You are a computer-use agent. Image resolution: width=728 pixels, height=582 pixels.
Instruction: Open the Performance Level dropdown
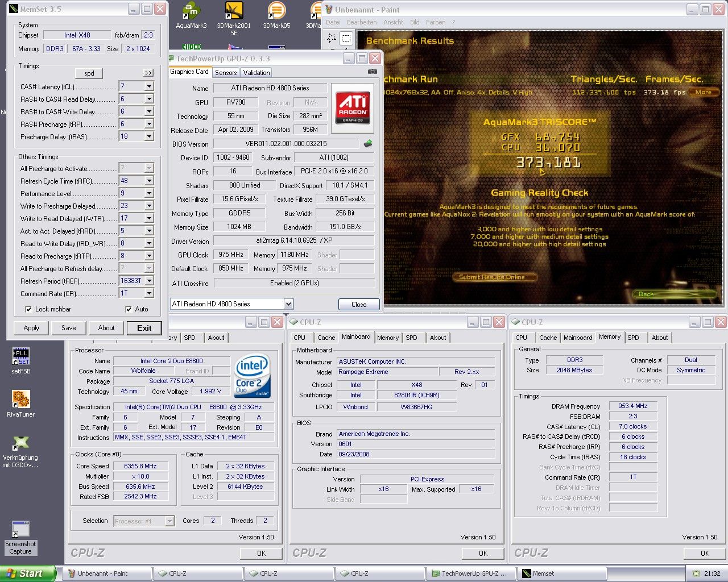click(x=149, y=193)
